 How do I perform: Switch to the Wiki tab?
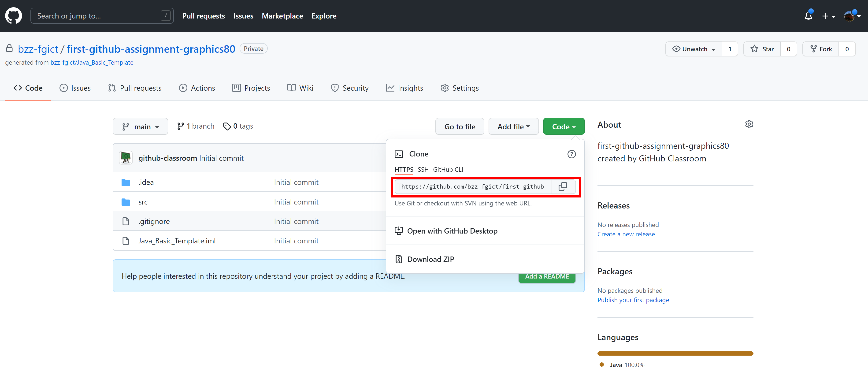[x=300, y=88]
